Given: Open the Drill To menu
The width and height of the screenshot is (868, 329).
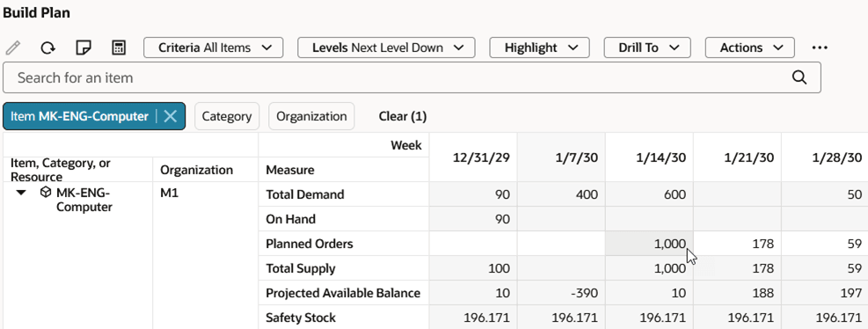Looking at the screenshot, I should 647,48.
